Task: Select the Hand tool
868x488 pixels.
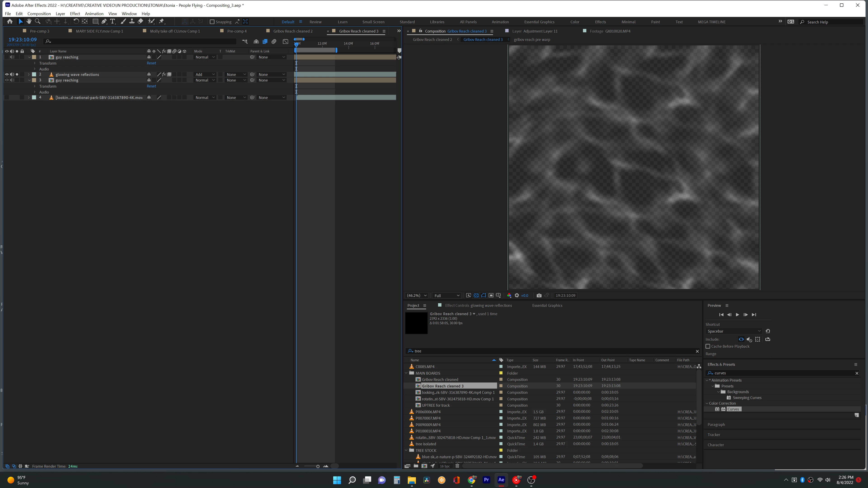Action: coord(29,21)
